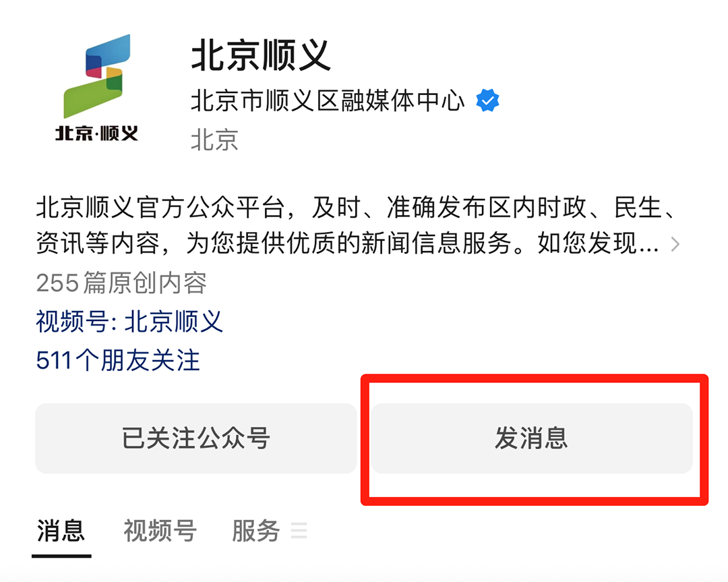Open the 服务 tab
This screenshot has height=582, width=728.
[256, 530]
